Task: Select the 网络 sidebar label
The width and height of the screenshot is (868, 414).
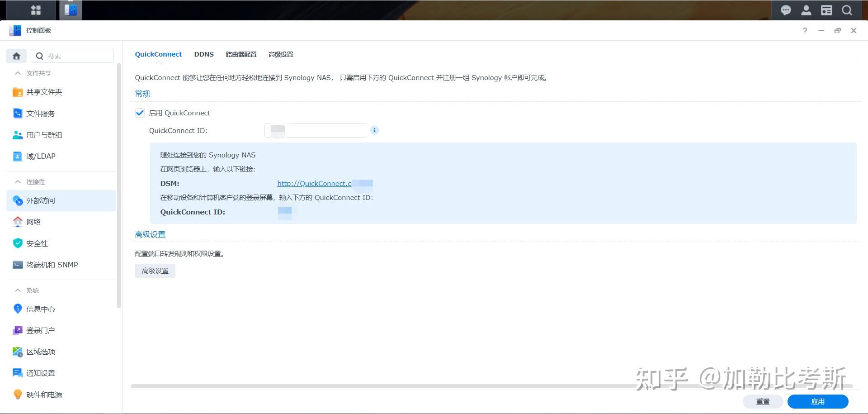Action: 33,222
